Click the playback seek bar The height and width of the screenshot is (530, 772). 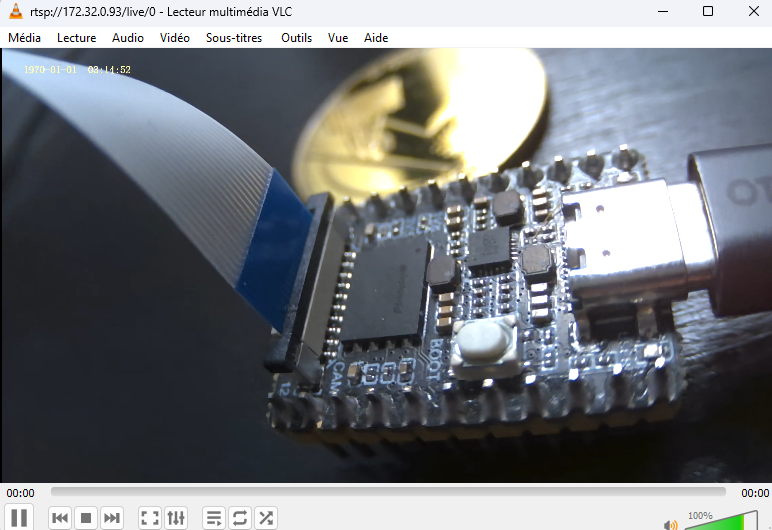(x=388, y=492)
